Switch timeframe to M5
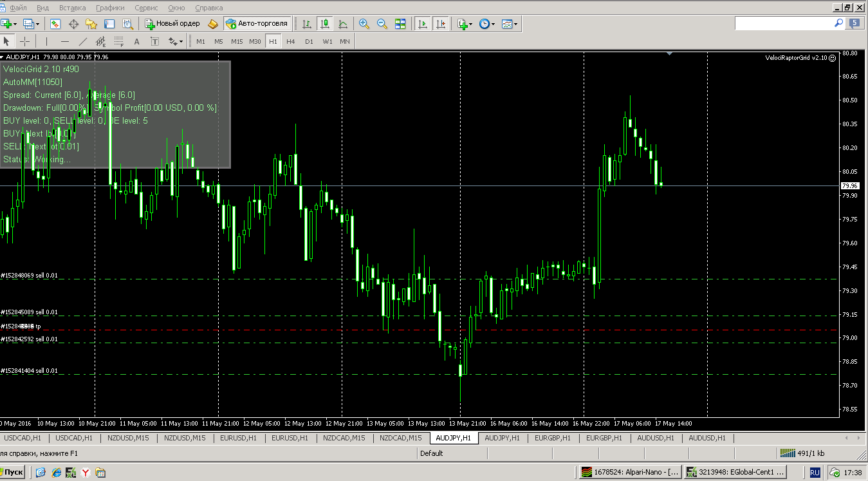 pos(219,41)
